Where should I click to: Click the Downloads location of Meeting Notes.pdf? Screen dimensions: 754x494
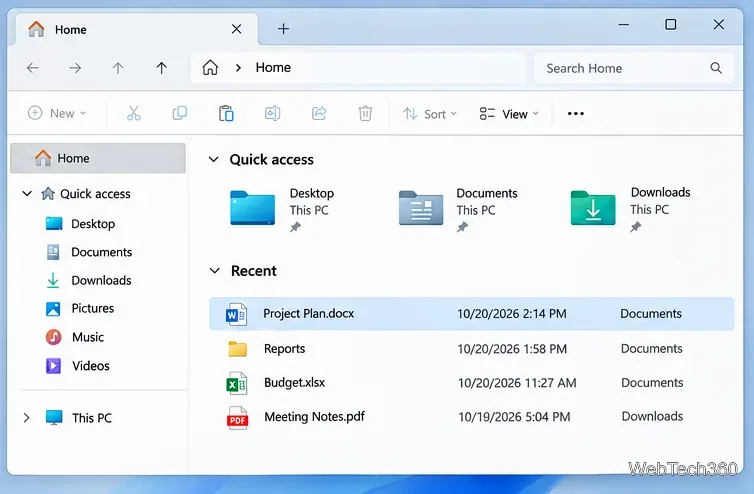point(652,416)
